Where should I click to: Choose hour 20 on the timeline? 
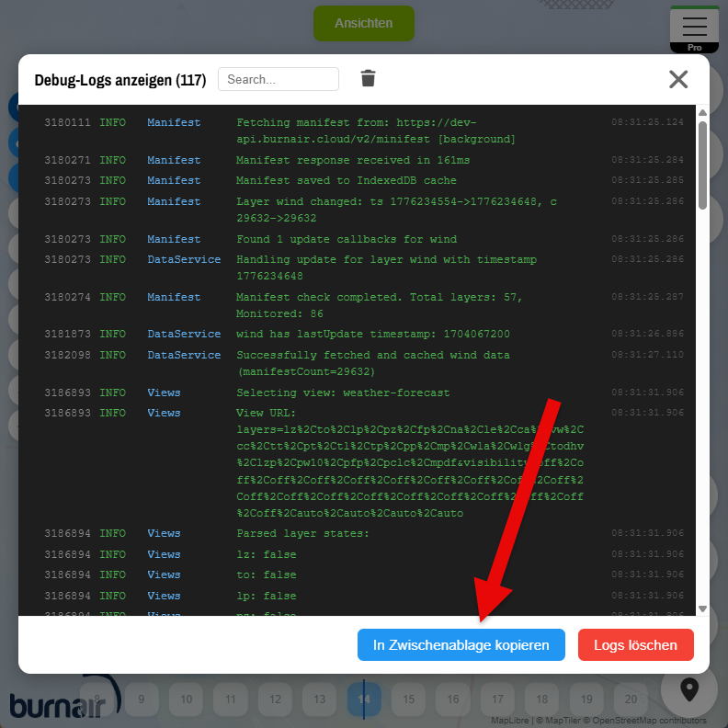click(x=631, y=700)
